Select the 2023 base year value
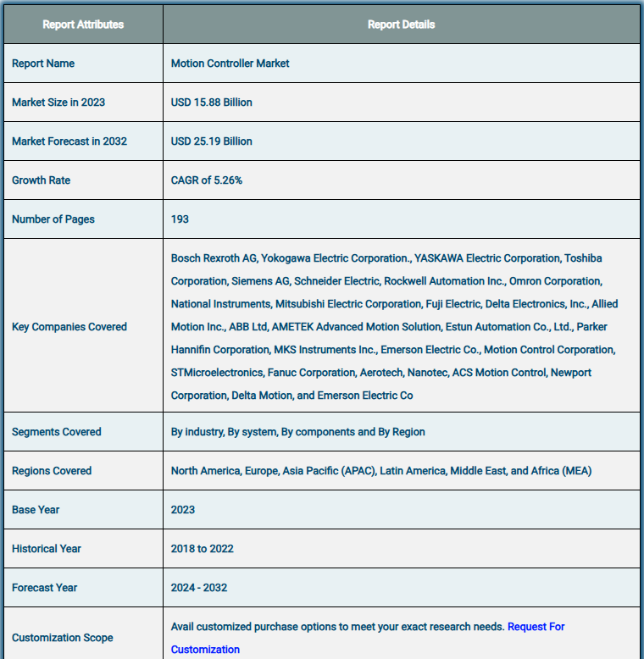644x659 pixels. point(183,510)
